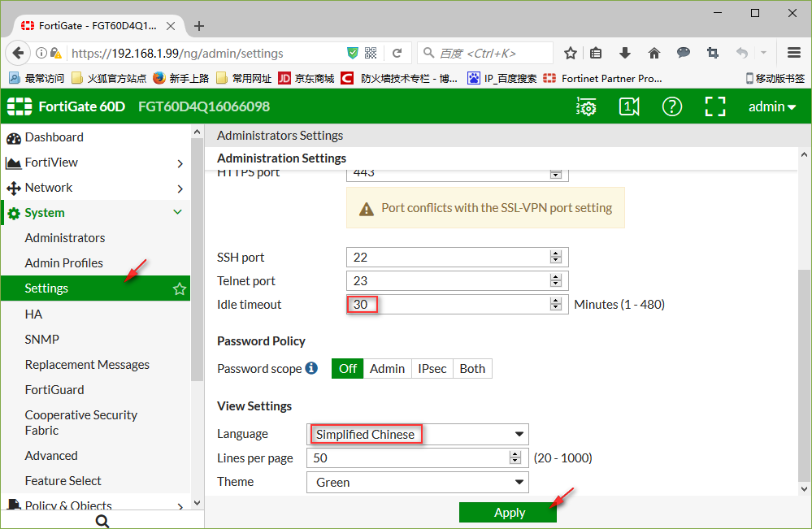
Task: Click the crop screenshot toolbar icon
Action: pos(713,53)
